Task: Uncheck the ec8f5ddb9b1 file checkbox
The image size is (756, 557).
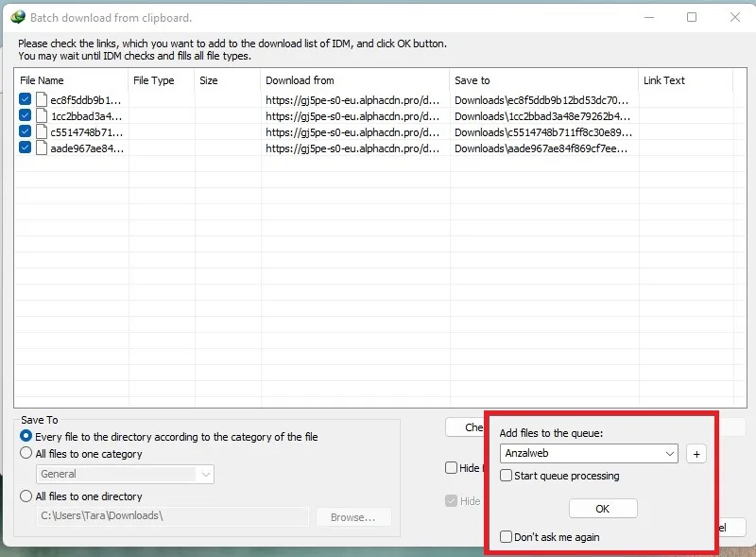Action: coord(26,99)
